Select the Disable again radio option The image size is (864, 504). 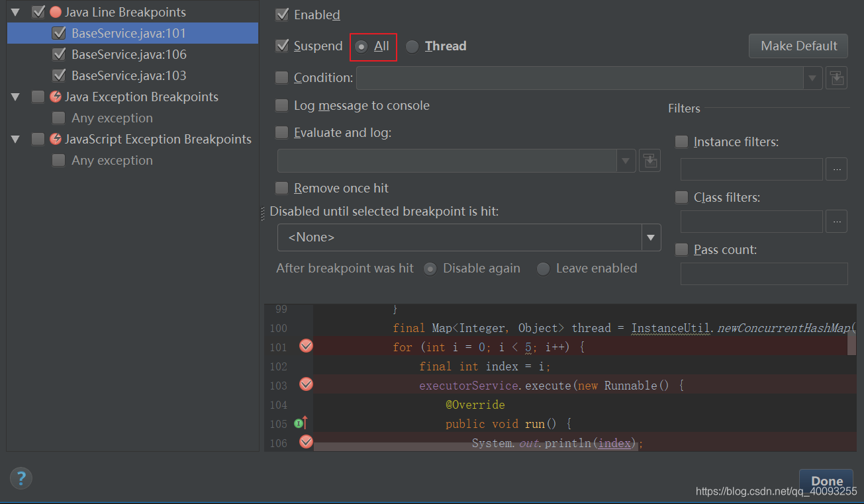click(430, 269)
